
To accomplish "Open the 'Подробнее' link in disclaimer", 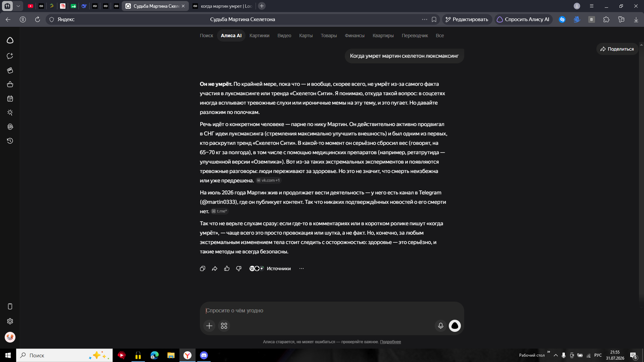I will pos(390,342).
